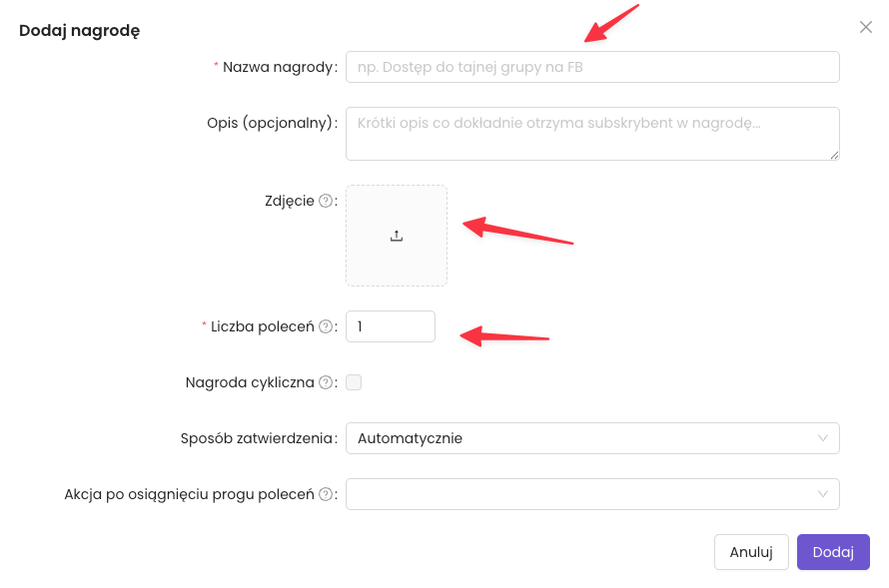Click the help icon next to Zdjęcie

pos(325,201)
